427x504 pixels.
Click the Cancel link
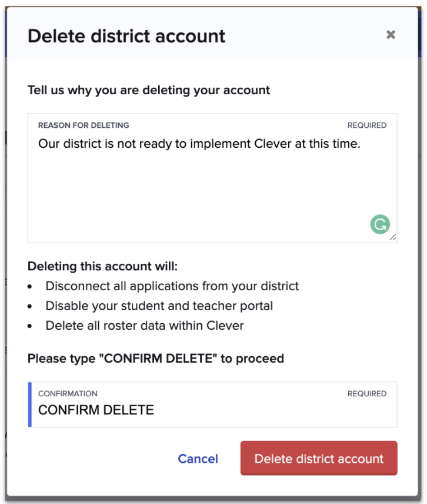198,459
